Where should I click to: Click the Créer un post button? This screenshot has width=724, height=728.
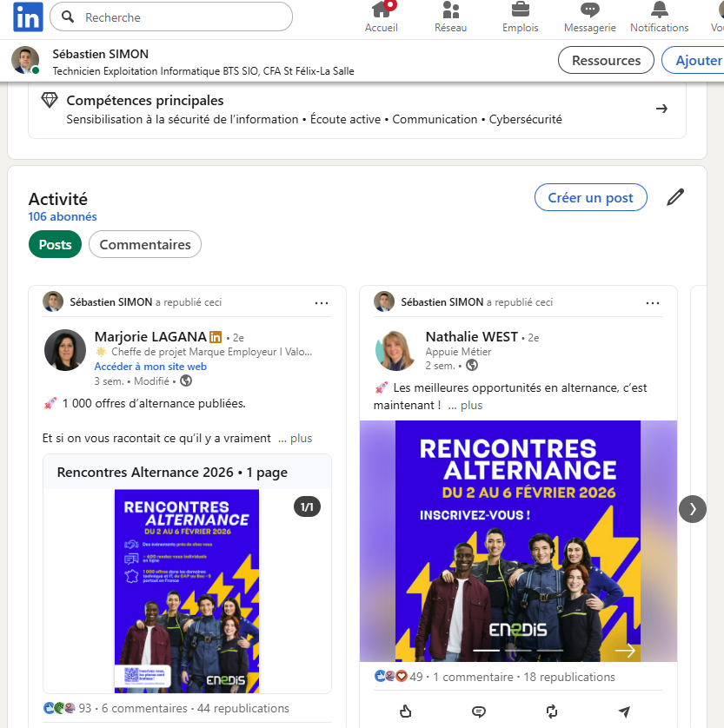pyautogui.click(x=590, y=197)
